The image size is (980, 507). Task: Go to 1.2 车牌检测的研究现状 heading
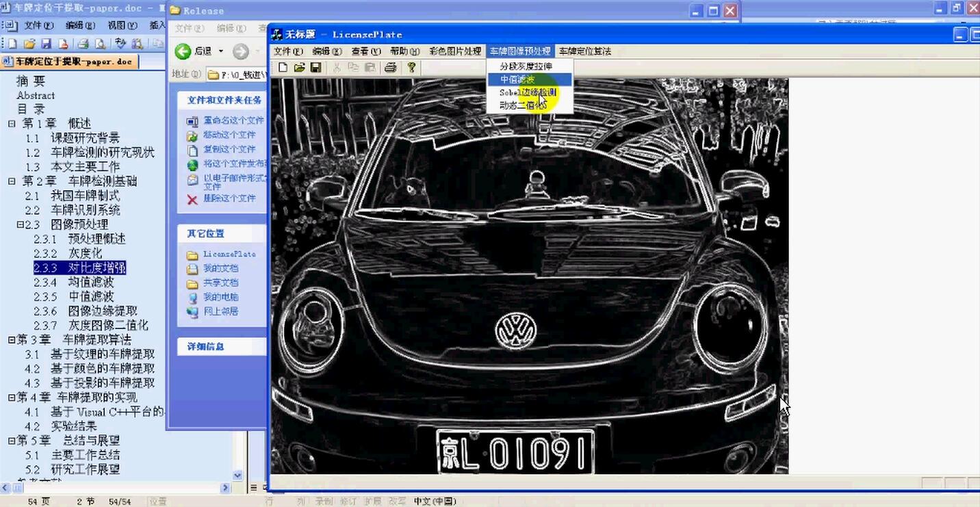click(90, 153)
